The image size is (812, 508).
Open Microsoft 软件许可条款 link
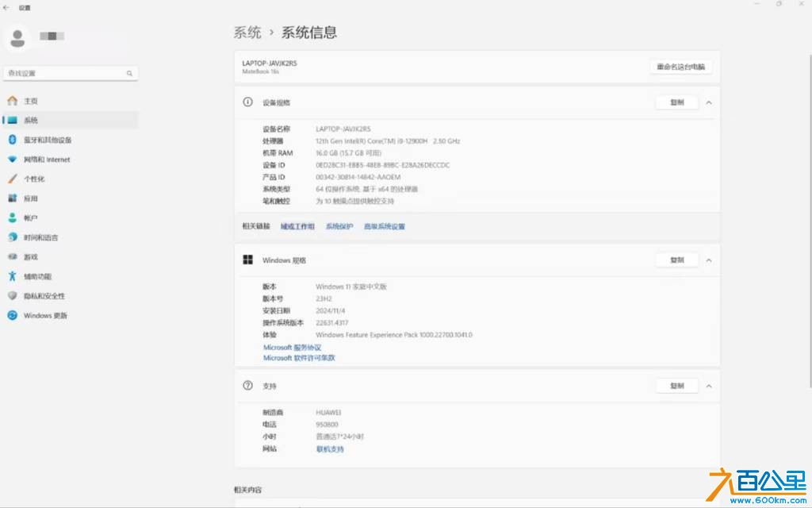[299, 358]
